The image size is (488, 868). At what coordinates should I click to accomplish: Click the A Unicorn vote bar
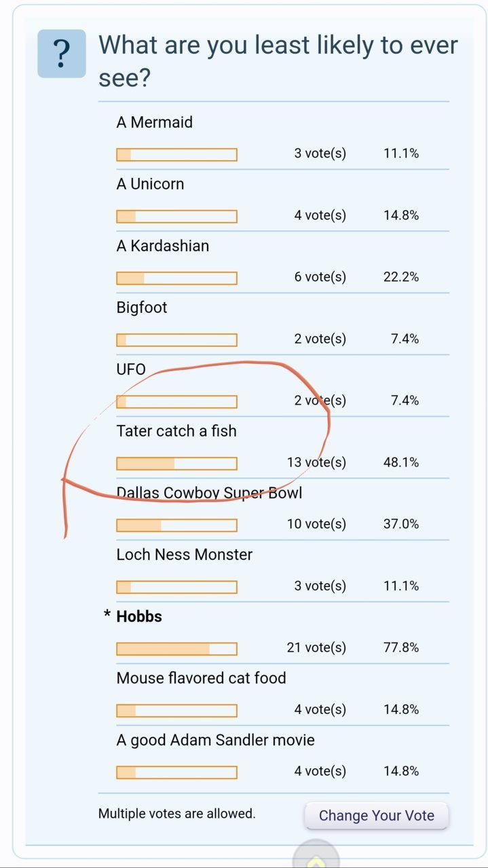(176, 216)
